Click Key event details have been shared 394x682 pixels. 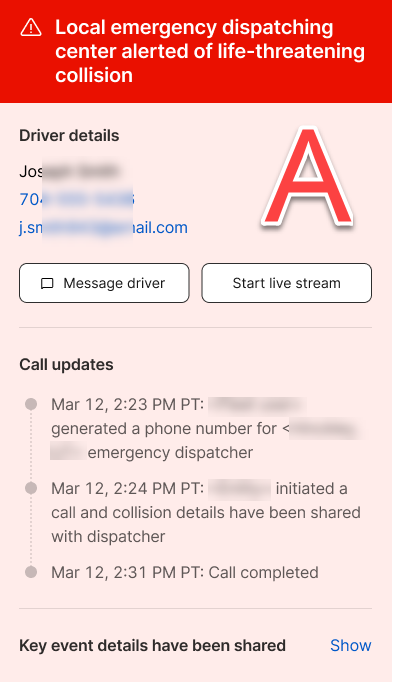click(x=152, y=645)
